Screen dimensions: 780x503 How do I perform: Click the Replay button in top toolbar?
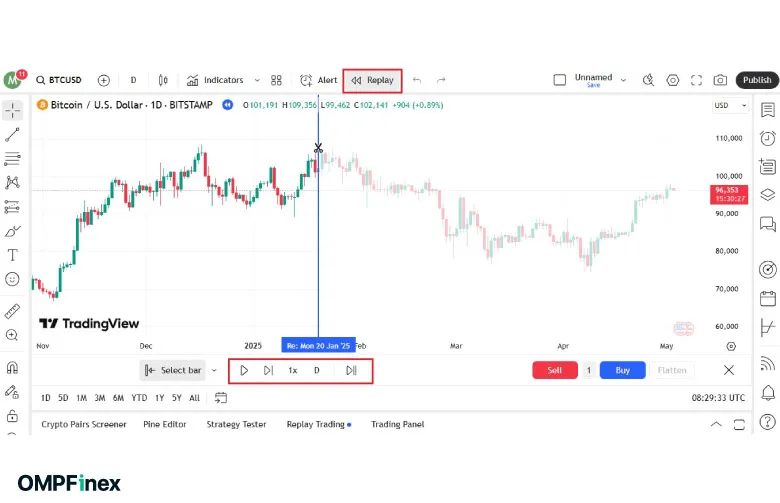pos(372,80)
